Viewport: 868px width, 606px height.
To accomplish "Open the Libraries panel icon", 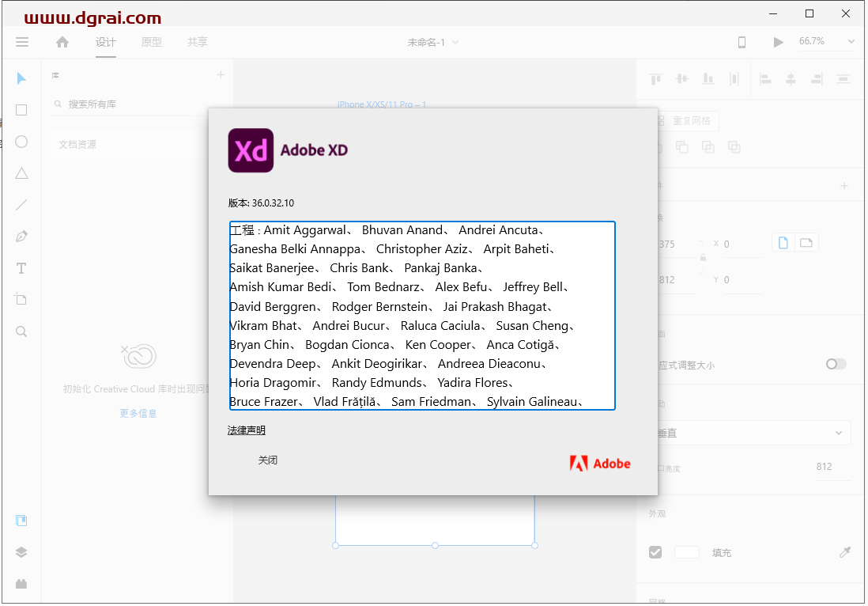I will click(x=21, y=521).
